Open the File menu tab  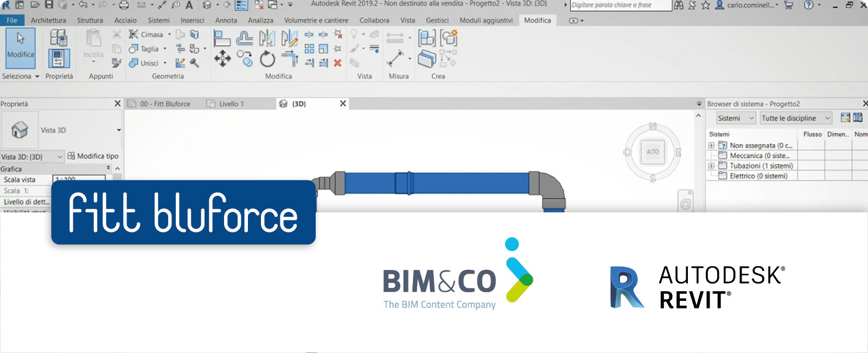click(12, 21)
